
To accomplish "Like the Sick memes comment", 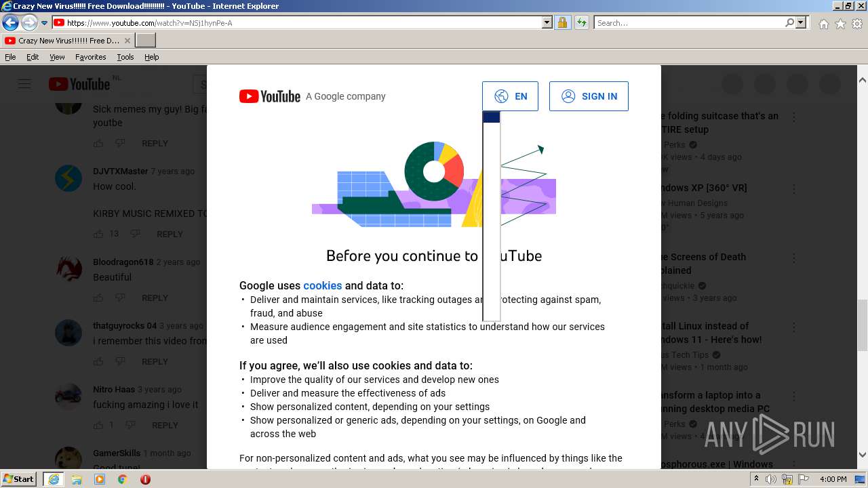I will pyautogui.click(x=98, y=143).
